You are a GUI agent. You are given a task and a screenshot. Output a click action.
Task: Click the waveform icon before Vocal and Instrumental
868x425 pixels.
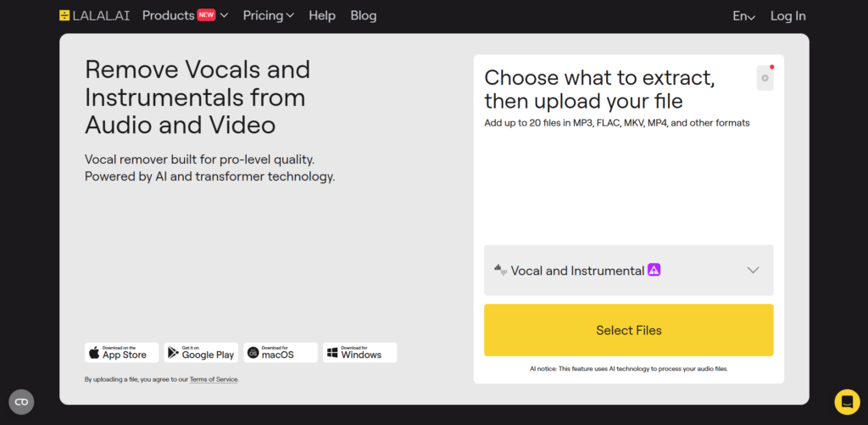click(x=500, y=271)
